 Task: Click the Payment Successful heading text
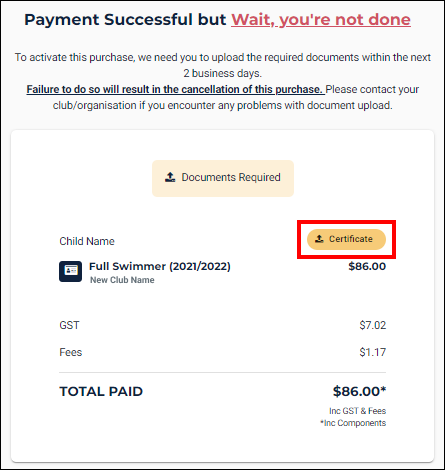click(x=125, y=19)
